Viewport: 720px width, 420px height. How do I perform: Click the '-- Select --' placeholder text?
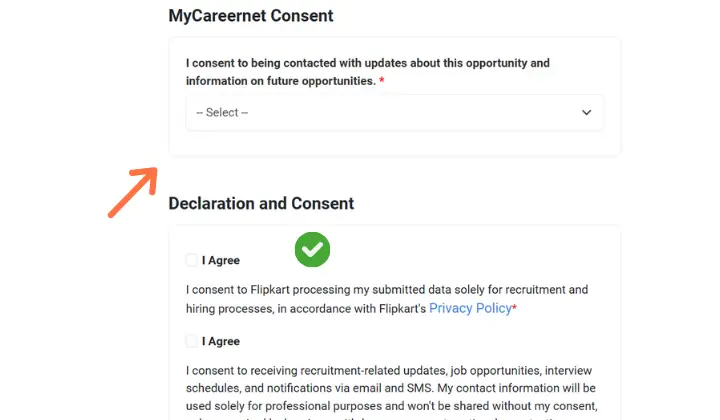(222, 112)
